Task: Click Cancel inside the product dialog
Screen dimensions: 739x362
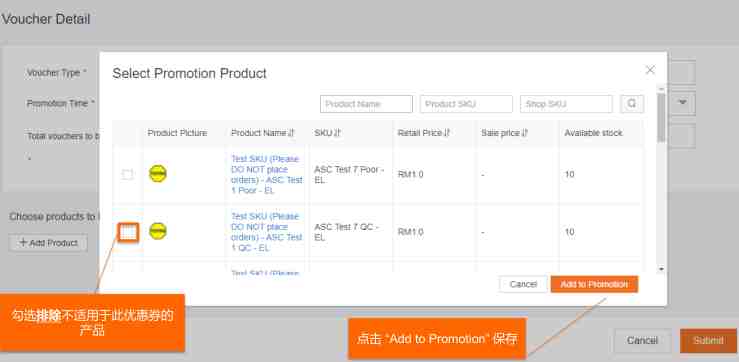Action: point(523,284)
